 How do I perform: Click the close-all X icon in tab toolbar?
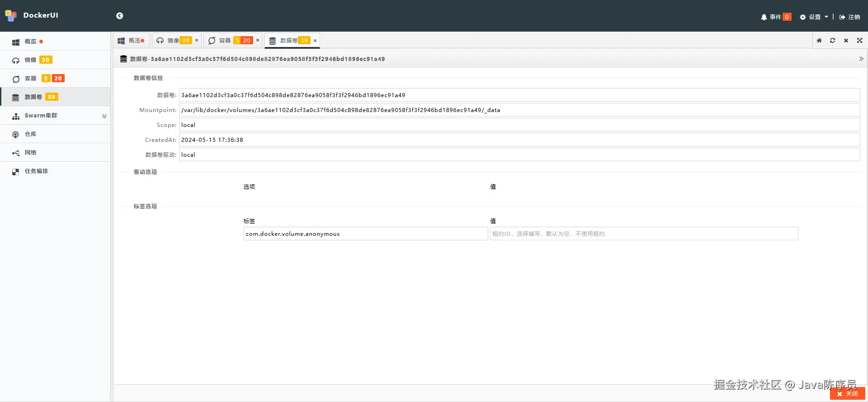click(x=846, y=41)
